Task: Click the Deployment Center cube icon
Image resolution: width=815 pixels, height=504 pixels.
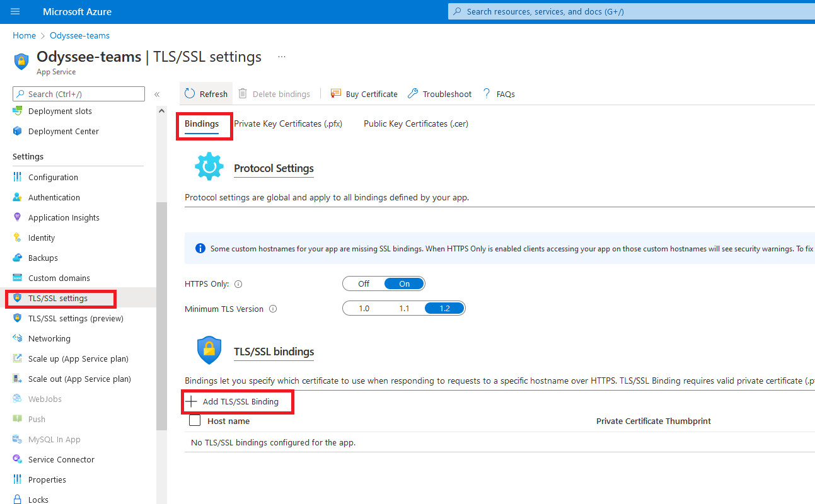Action: (x=18, y=132)
